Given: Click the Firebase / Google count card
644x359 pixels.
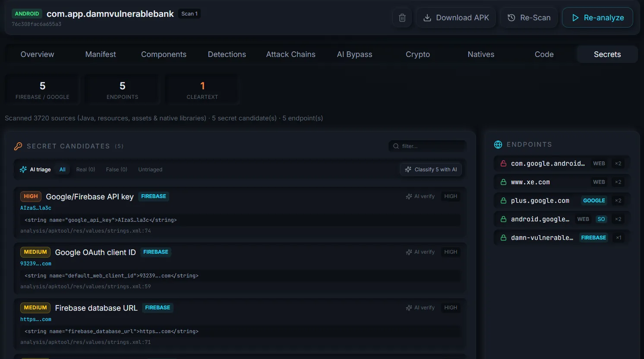Looking at the screenshot, I should [x=42, y=90].
